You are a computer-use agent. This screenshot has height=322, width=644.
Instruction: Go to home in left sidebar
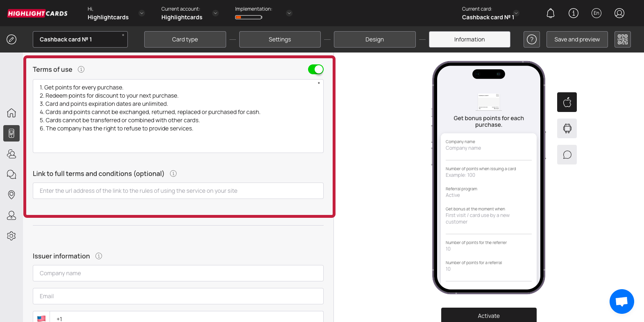tap(11, 113)
